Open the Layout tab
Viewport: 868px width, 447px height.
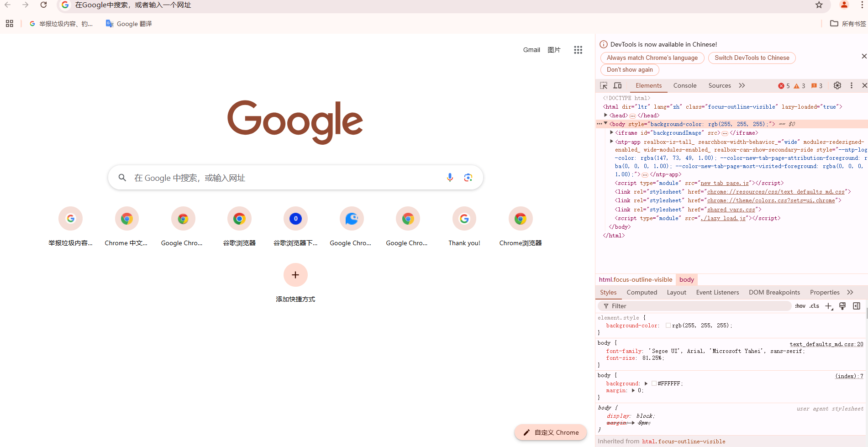pyautogui.click(x=676, y=292)
